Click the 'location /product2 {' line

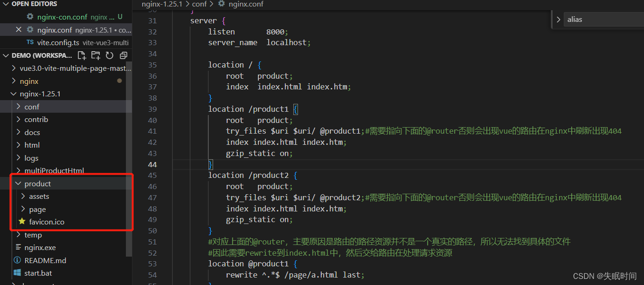click(253, 175)
